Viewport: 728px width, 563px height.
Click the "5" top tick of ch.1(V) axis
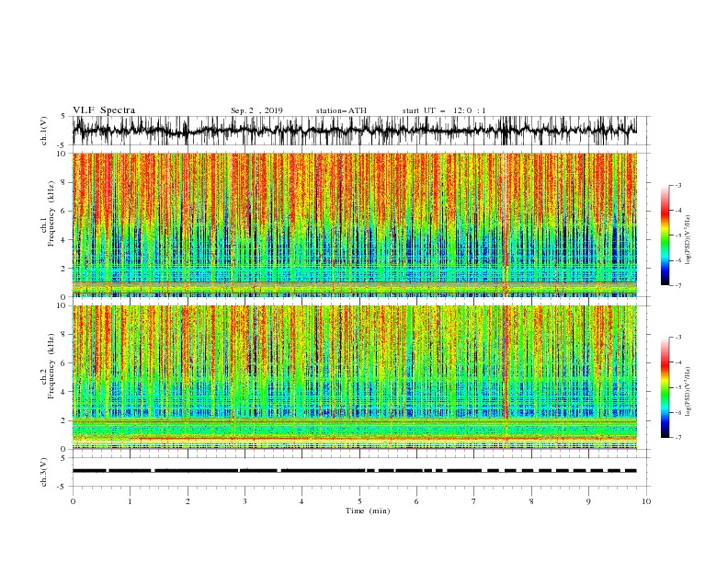pyautogui.click(x=64, y=116)
